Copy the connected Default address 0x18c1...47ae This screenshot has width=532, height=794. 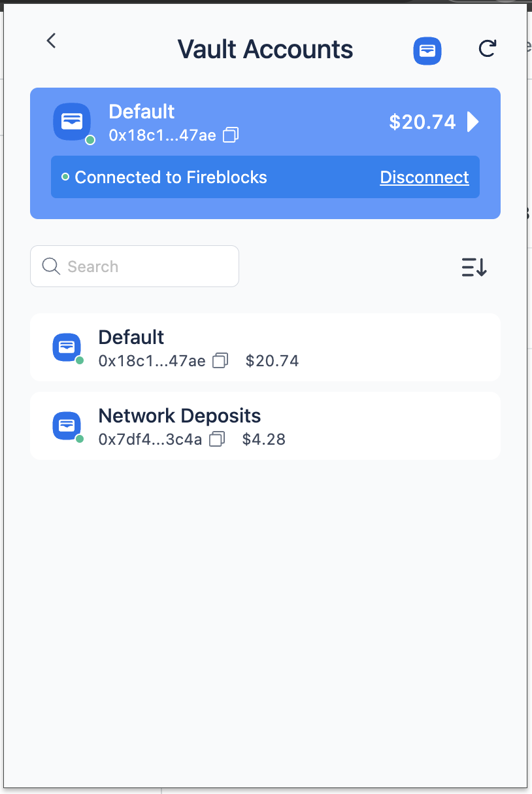[231, 135]
